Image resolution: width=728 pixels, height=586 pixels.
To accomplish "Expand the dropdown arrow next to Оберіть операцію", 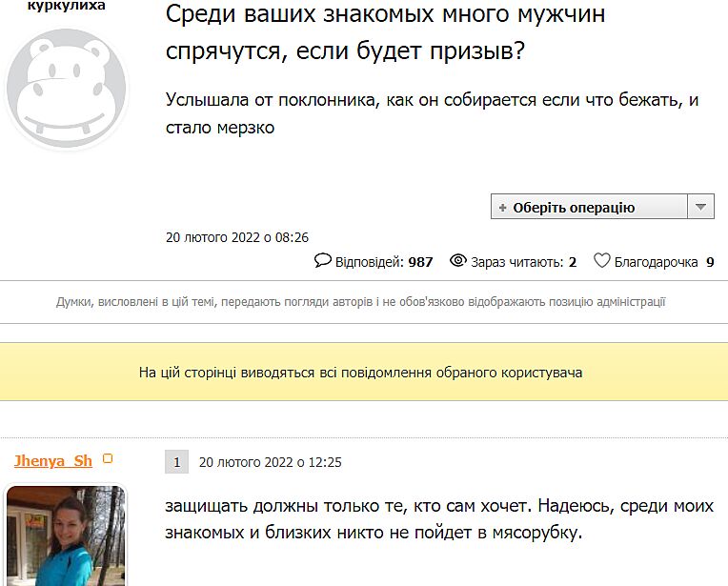I will coord(700,207).
